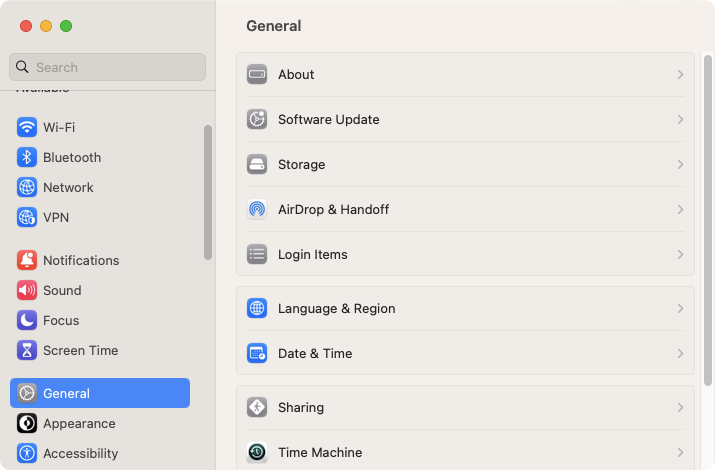Click the General heading title
Image resolution: width=715 pixels, height=470 pixels.
coord(274,26)
